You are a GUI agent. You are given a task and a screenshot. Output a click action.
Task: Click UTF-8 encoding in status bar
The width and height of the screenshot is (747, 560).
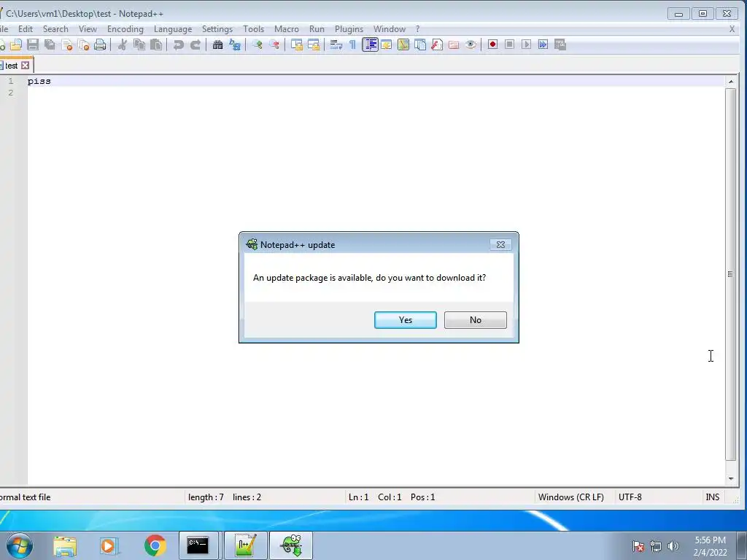click(x=630, y=497)
